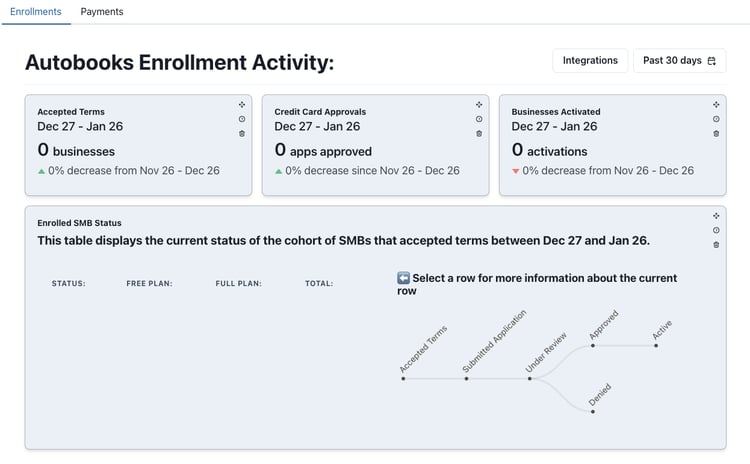
Task: Delete the Enrolled SMB Status panel via trash icon
Action: (716, 244)
